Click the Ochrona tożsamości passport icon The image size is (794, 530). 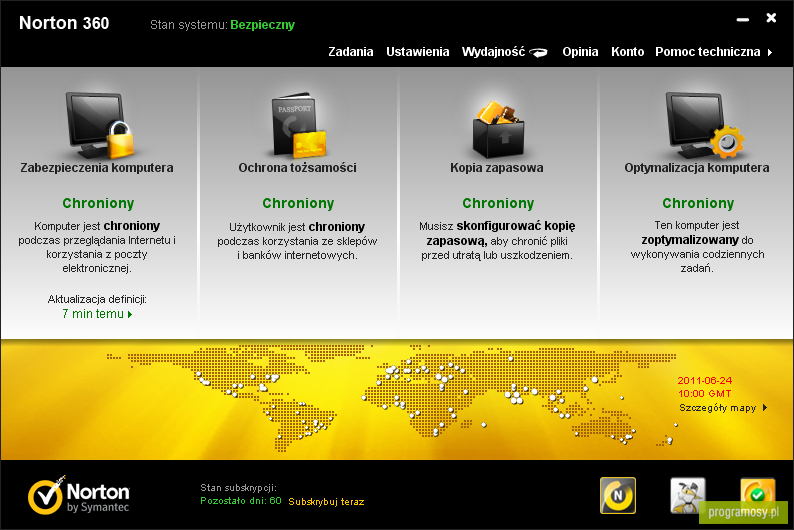[x=299, y=125]
